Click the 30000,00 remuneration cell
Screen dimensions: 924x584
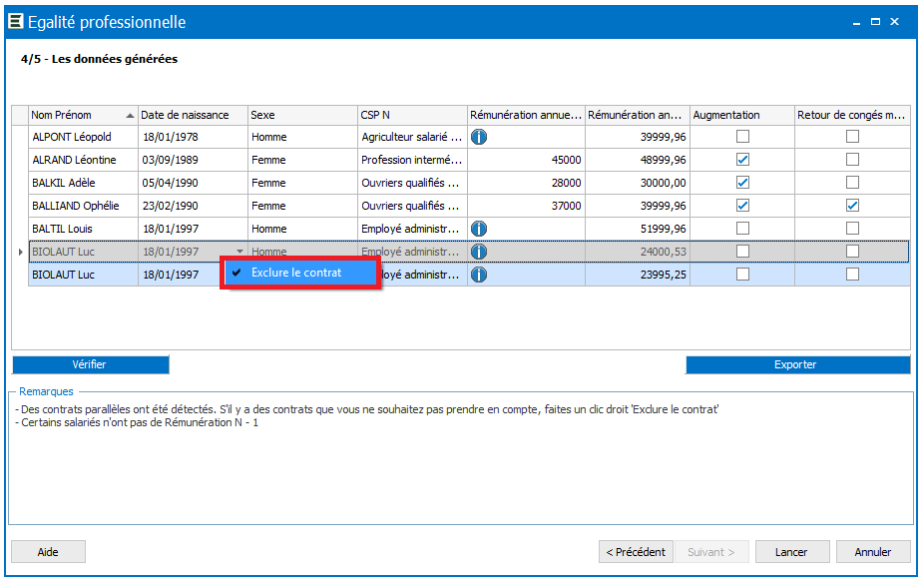click(x=638, y=183)
